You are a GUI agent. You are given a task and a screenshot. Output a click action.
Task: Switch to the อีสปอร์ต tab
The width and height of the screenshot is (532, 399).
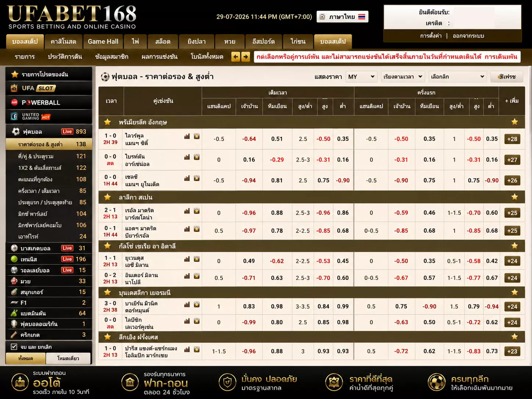pyautogui.click(x=263, y=42)
